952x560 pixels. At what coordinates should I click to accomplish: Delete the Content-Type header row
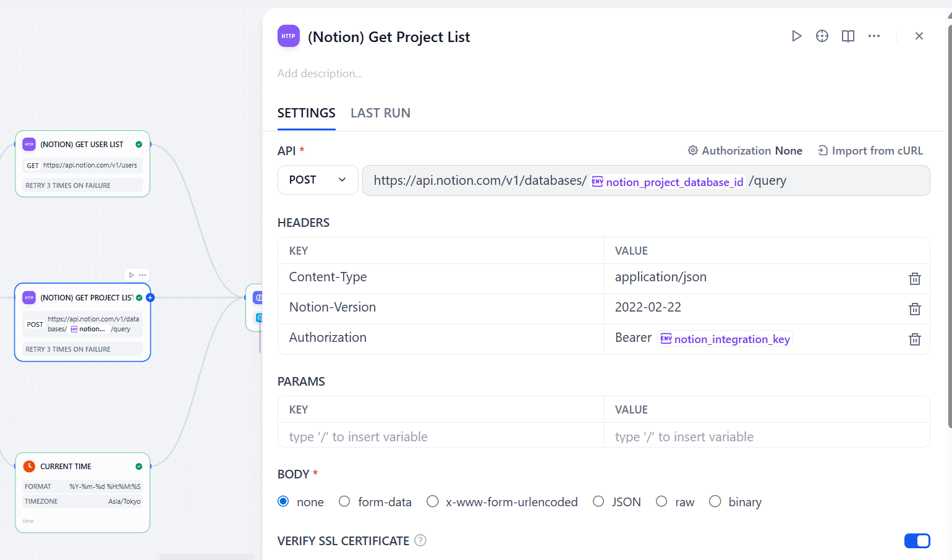pyautogui.click(x=914, y=279)
